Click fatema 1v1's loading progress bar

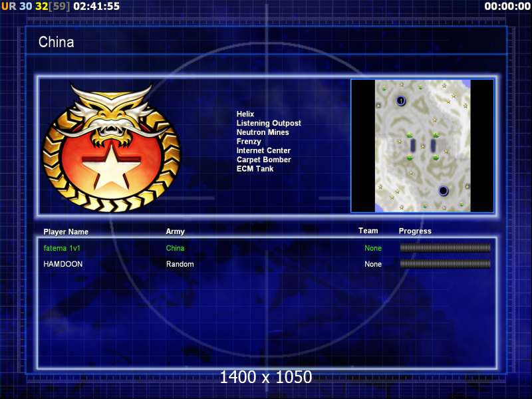445,248
